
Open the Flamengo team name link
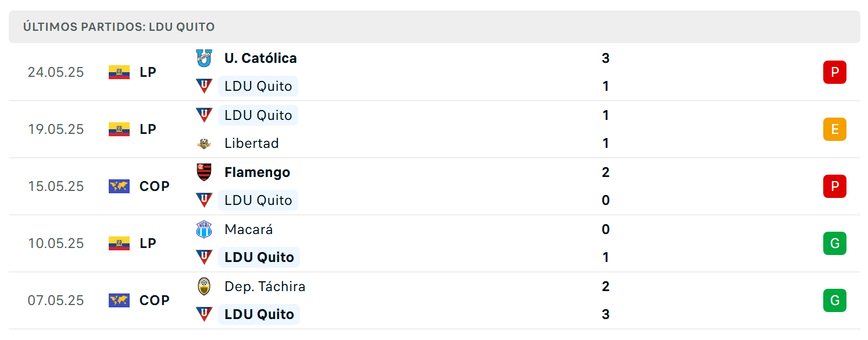(x=257, y=172)
